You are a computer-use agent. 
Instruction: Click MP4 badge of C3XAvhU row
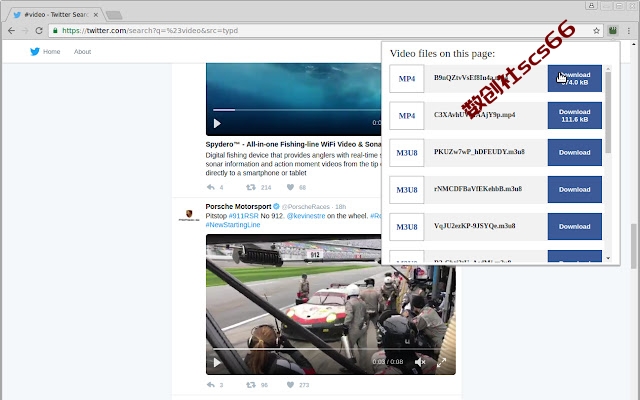pos(407,116)
